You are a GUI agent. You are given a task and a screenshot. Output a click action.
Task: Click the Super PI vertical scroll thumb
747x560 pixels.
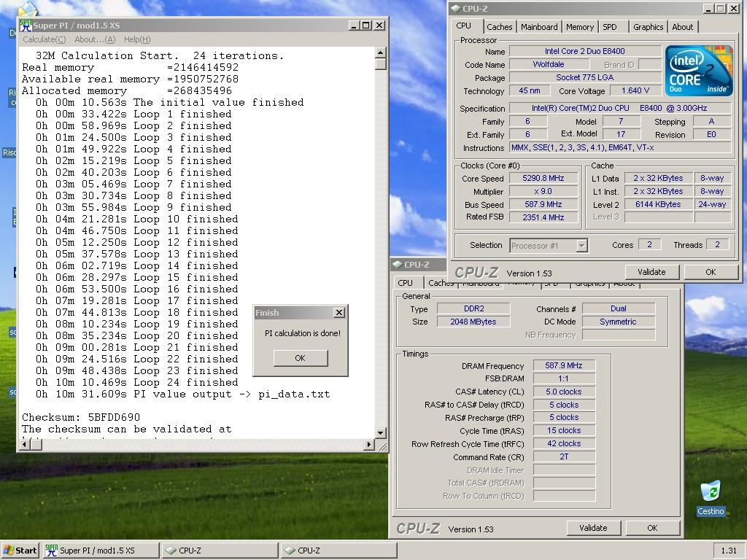pyautogui.click(x=380, y=64)
